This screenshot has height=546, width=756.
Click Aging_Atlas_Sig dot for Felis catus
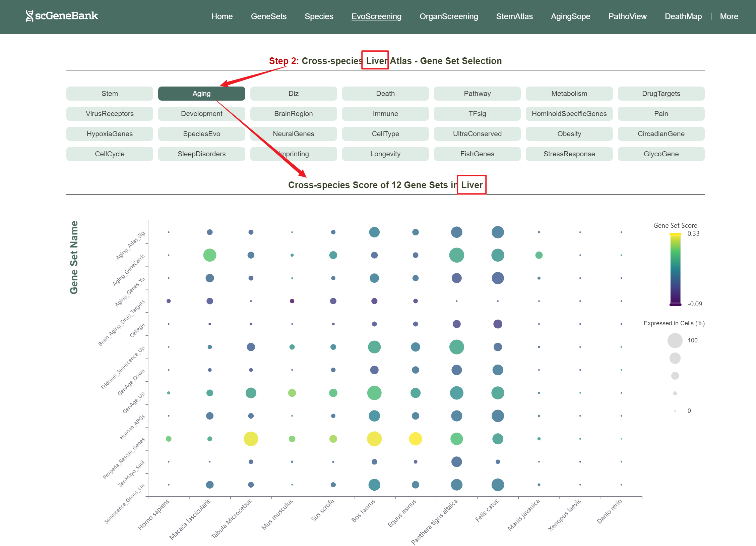click(498, 232)
